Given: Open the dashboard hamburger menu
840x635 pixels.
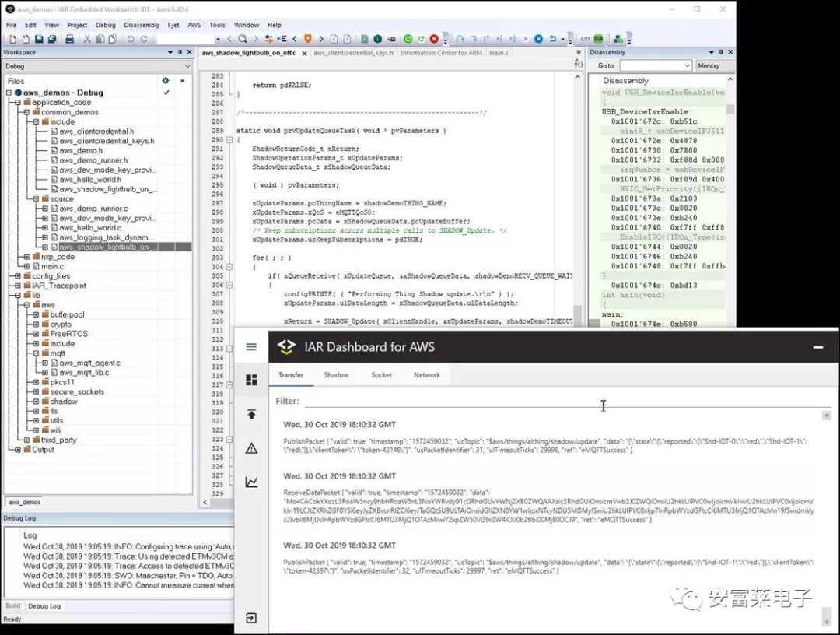Looking at the screenshot, I should (x=251, y=346).
